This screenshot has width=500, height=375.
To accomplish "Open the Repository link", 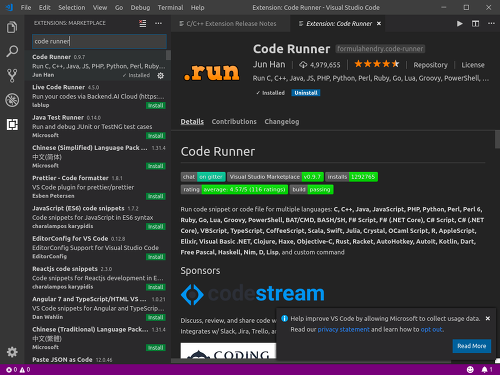I will pyautogui.click(x=430, y=65).
